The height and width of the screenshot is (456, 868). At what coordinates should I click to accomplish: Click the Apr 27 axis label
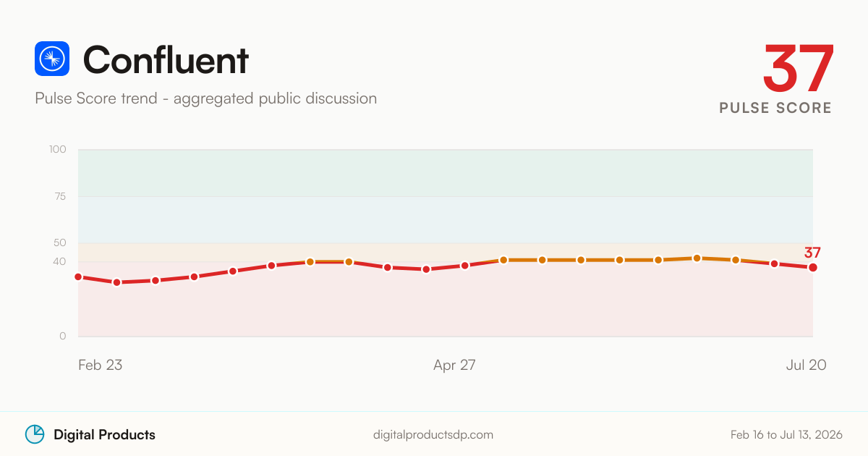tap(454, 365)
